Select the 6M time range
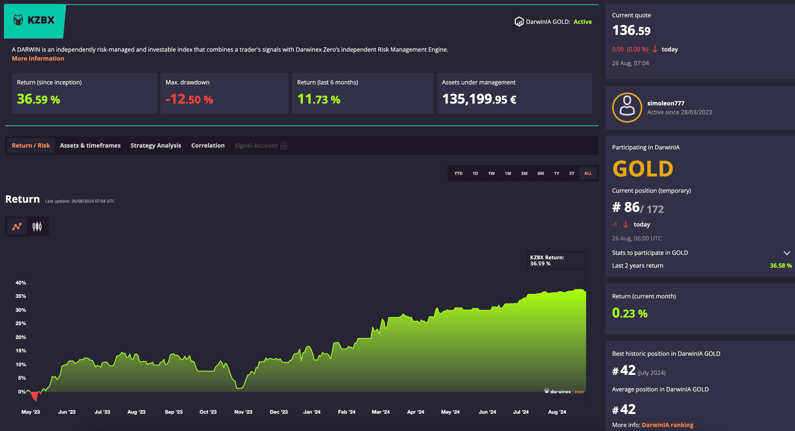795x431 pixels. point(540,173)
